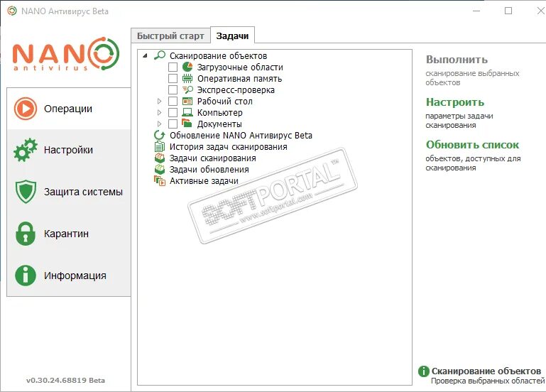This screenshot has width=546, height=392.
Task: Select the Сканирование объектов tree row
Action: tap(219, 55)
